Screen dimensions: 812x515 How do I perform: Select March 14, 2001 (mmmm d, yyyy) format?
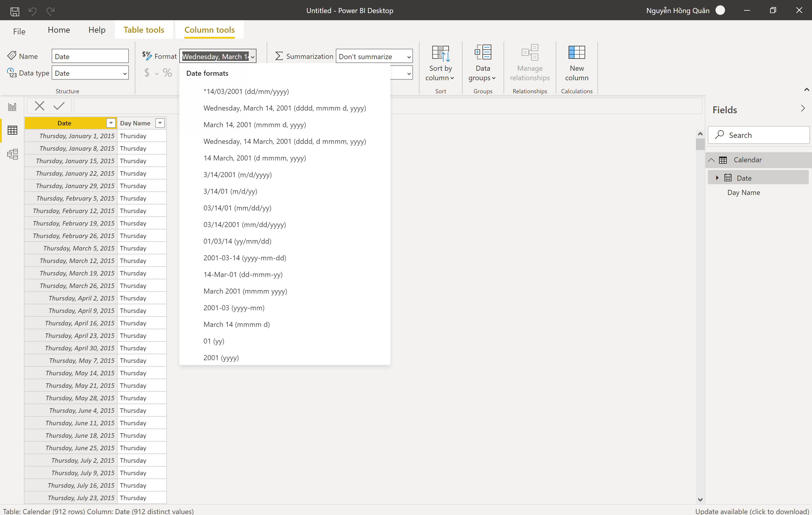click(x=285, y=125)
